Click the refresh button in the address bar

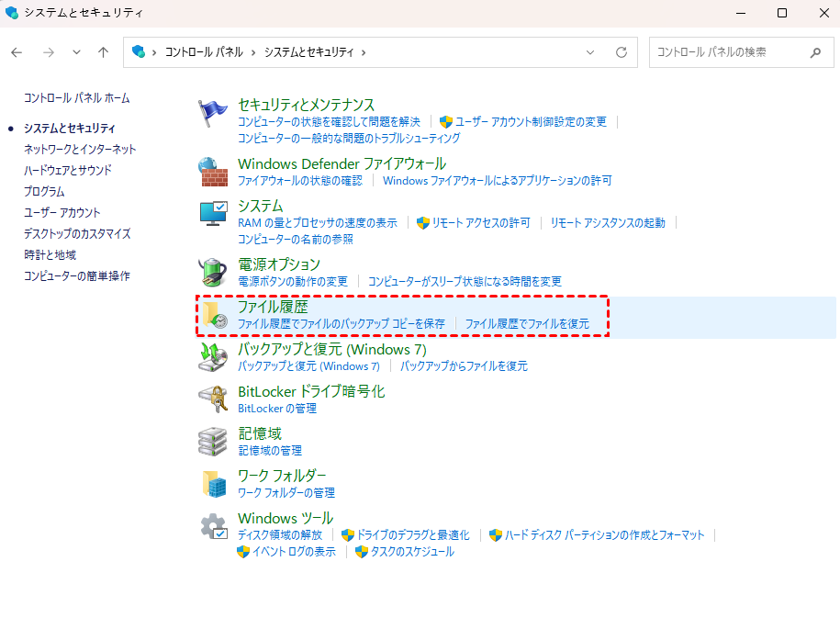(622, 52)
